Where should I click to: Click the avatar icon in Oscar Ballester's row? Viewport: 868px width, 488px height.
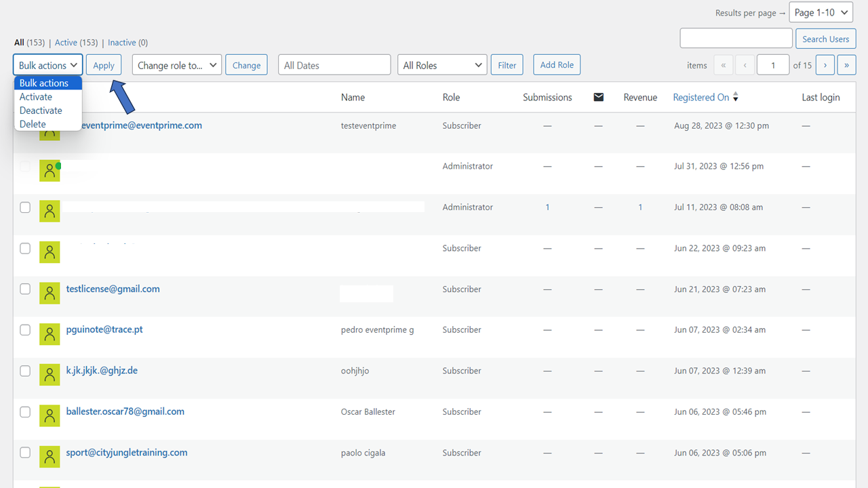coord(50,415)
